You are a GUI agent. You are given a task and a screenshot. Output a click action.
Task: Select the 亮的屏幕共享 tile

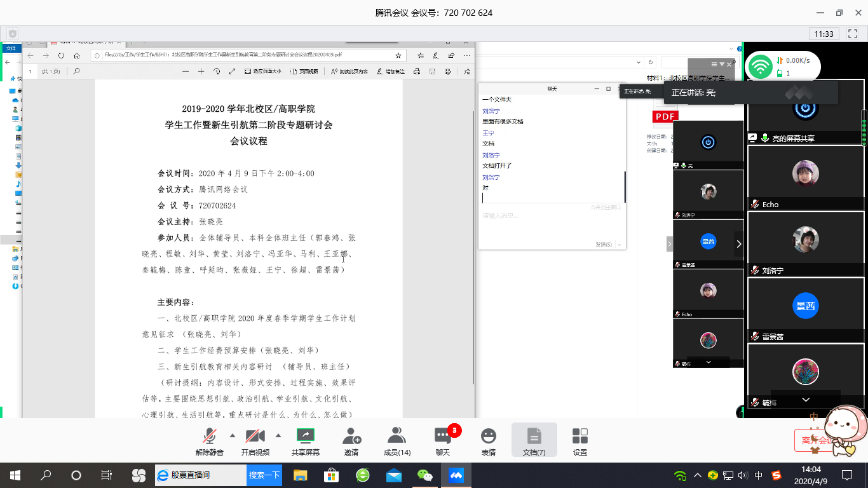[806, 111]
